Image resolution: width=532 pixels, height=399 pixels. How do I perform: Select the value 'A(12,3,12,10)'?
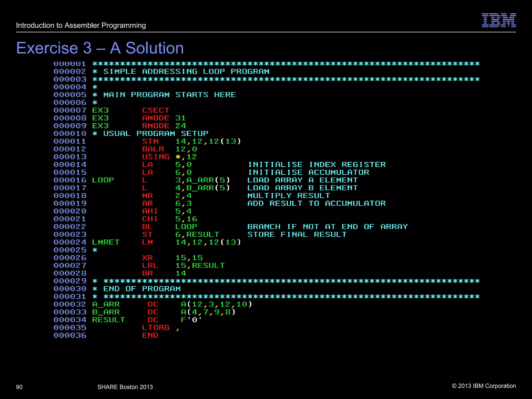pyautogui.click(x=216, y=304)
